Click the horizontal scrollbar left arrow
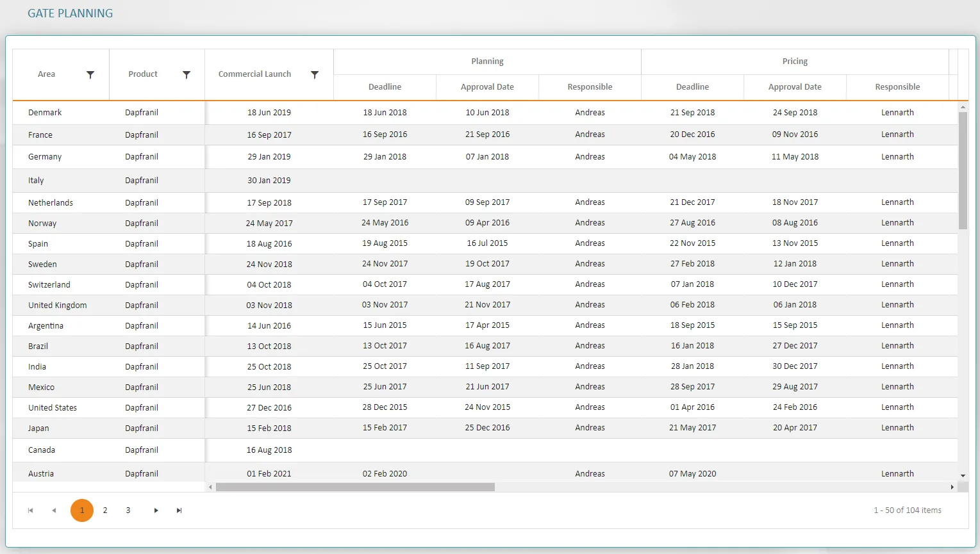This screenshot has width=980, height=554. 210,487
